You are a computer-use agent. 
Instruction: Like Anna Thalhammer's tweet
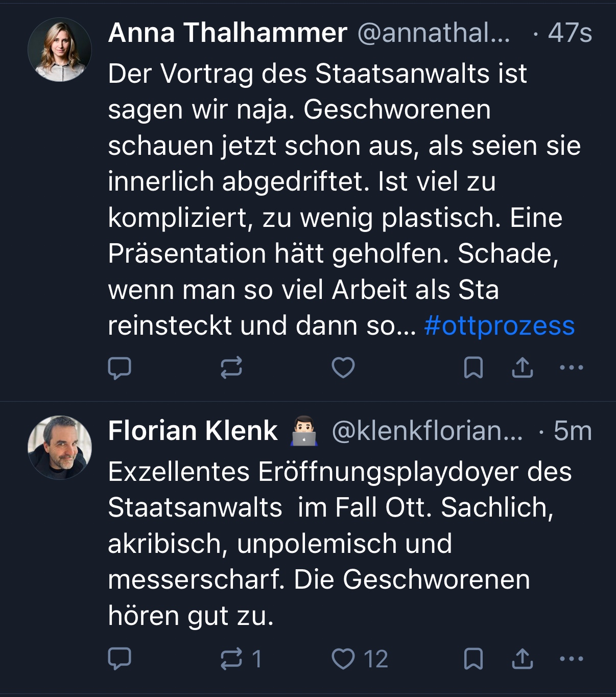click(343, 368)
